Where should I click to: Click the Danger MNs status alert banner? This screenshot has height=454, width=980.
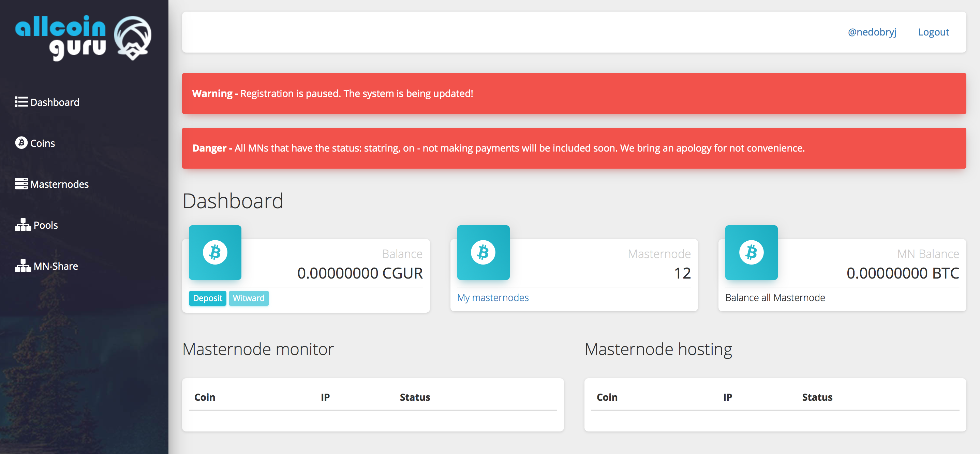click(x=574, y=148)
